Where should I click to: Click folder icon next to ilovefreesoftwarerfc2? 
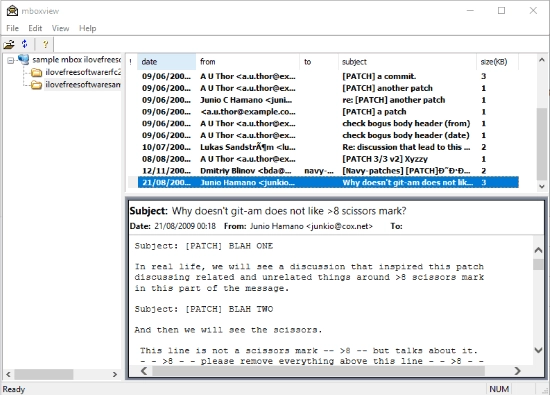coord(36,73)
